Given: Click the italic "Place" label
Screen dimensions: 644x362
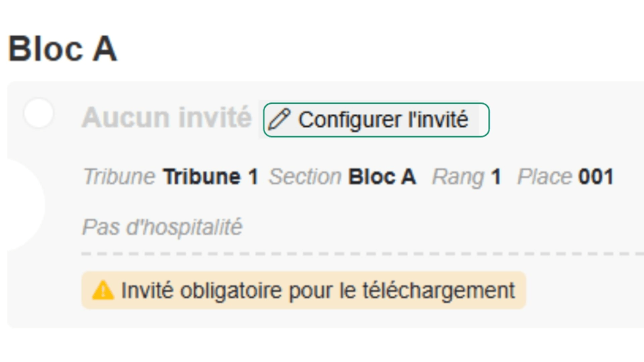Looking at the screenshot, I should coord(545,177).
